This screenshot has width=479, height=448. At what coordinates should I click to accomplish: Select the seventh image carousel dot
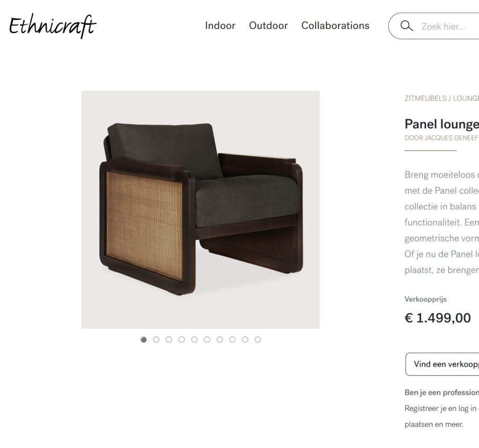click(220, 340)
